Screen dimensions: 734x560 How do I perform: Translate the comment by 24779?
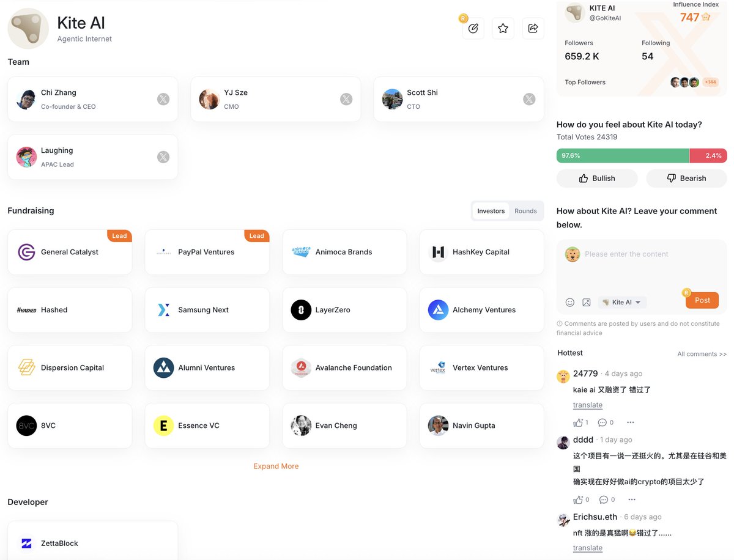pyautogui.click(x=588, y=405)
